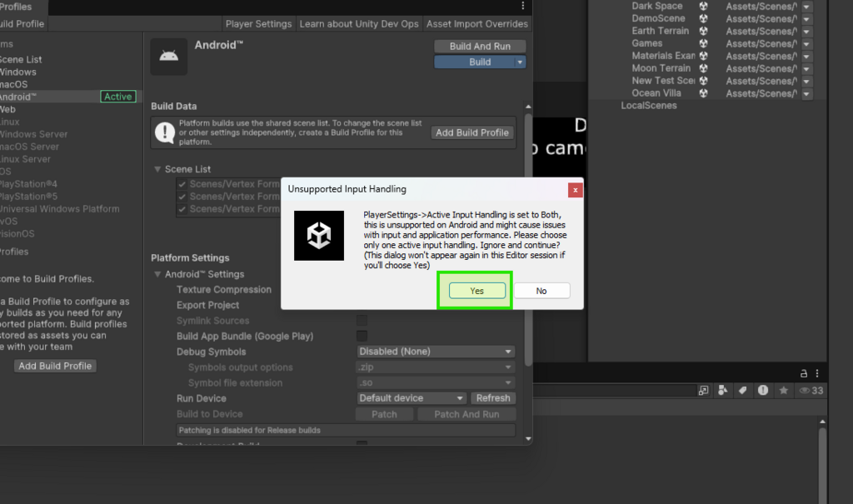Image resolution: width=853 pixels, height=504 pixels.
Task: Click the Unity logo in the dialog
Action: [x=319, y=236]
